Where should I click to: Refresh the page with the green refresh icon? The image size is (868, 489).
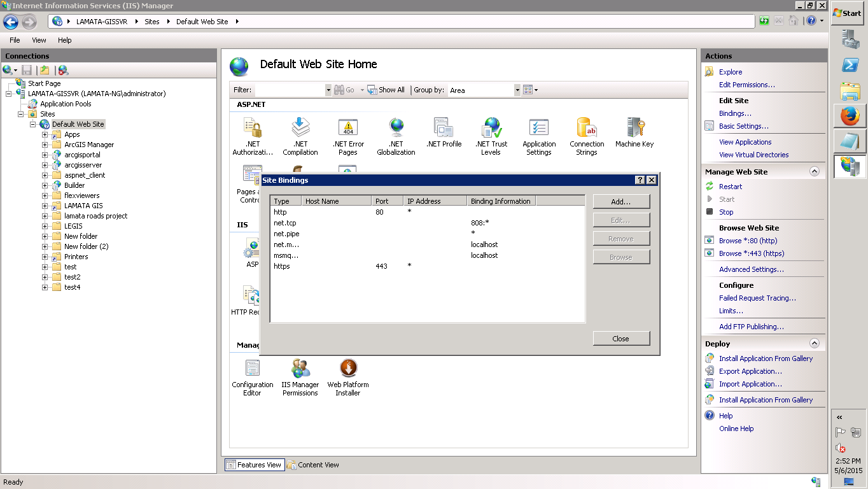coord(764,21)
